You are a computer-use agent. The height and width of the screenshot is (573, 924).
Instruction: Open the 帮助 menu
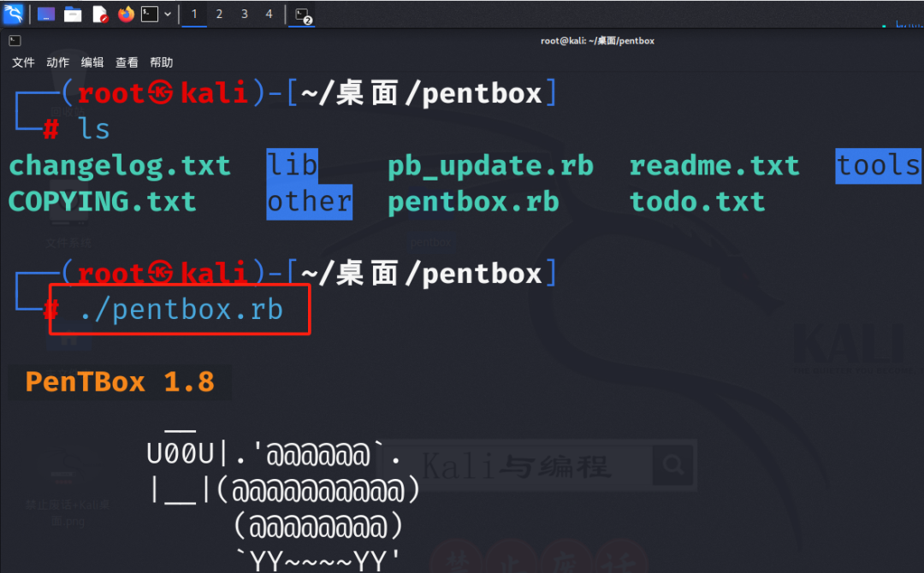point(162,62)
